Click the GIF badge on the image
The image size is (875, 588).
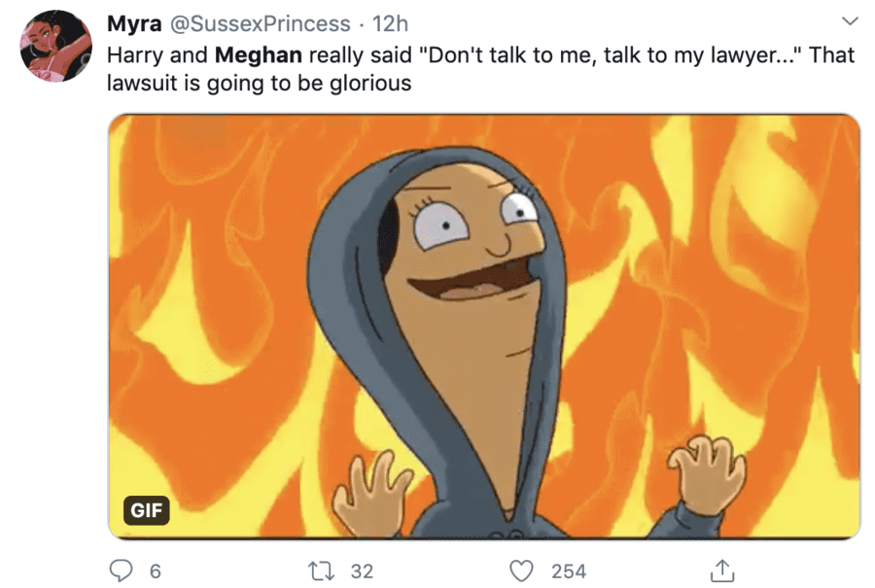(x=147, y=509)
